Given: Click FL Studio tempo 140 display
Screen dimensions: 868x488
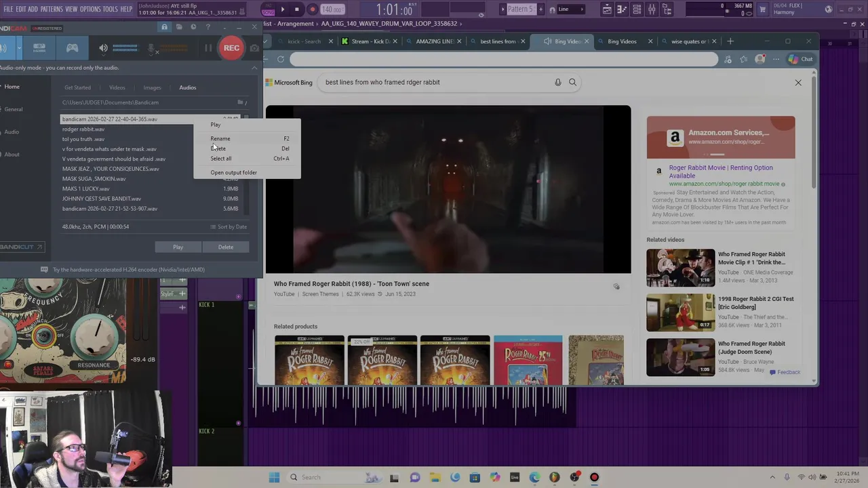Looking at the screenshot, I should point(332,9).
